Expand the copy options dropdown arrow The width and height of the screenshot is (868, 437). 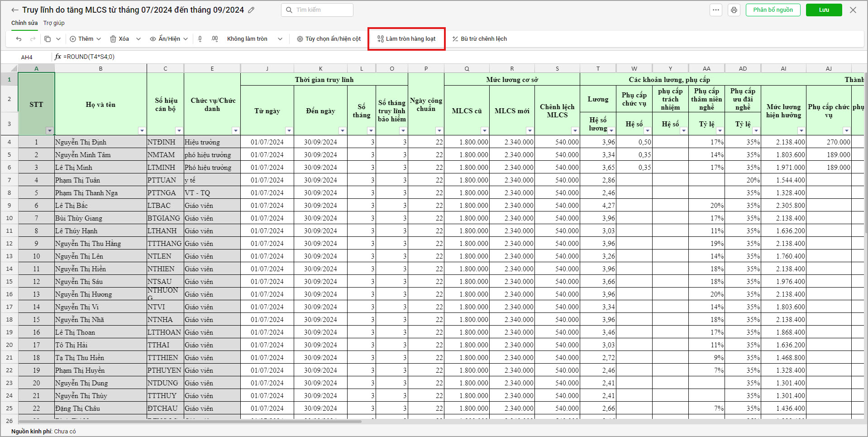coord(58,39)
